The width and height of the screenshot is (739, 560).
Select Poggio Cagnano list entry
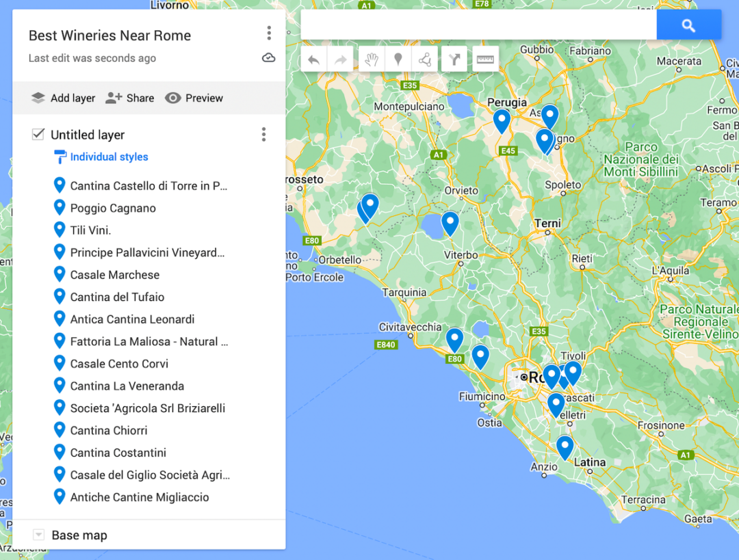(x=113, y=208)
